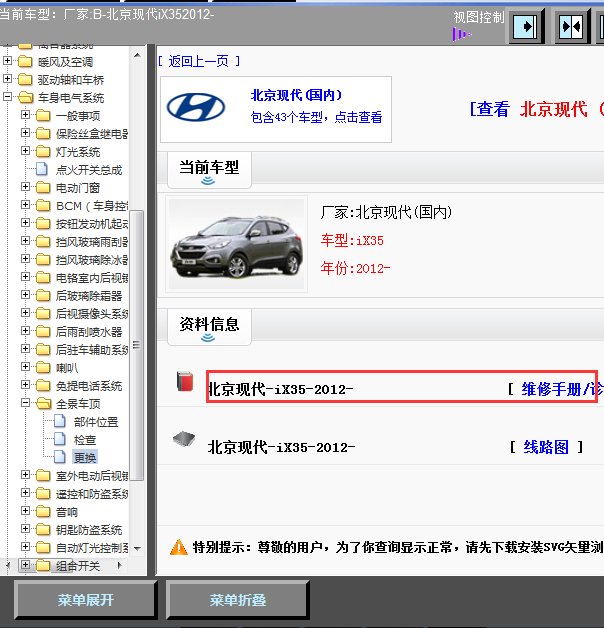Open the 维修手册 link
Viewport: 604px width, 628px height.
pos(562,389)
